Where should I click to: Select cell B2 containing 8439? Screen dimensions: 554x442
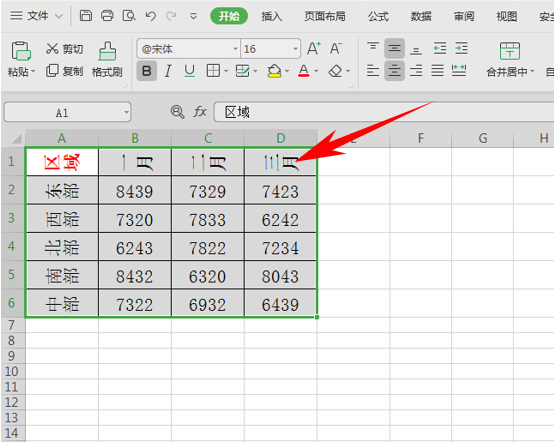point(135,190)
